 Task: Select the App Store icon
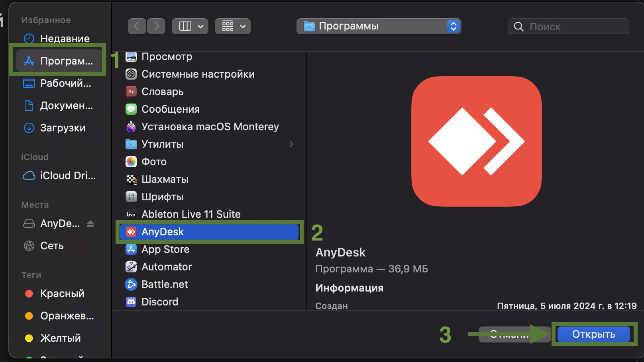click(x=131, y=249)
